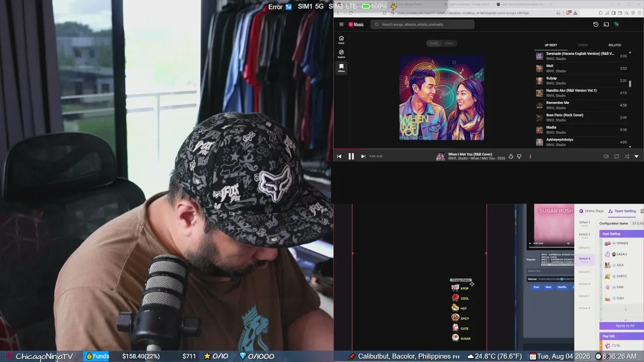Play the song Sulyap from queue
The width and height of the screenshot is (644, 362).
point(581,80)
